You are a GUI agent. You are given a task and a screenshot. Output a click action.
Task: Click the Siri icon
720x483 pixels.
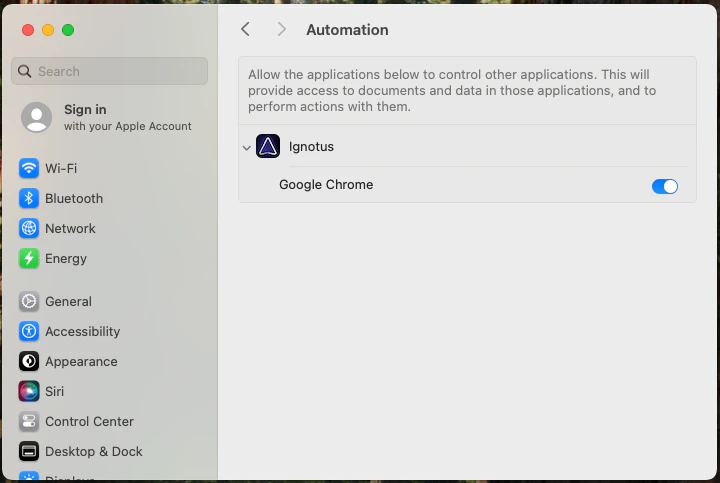28,392
